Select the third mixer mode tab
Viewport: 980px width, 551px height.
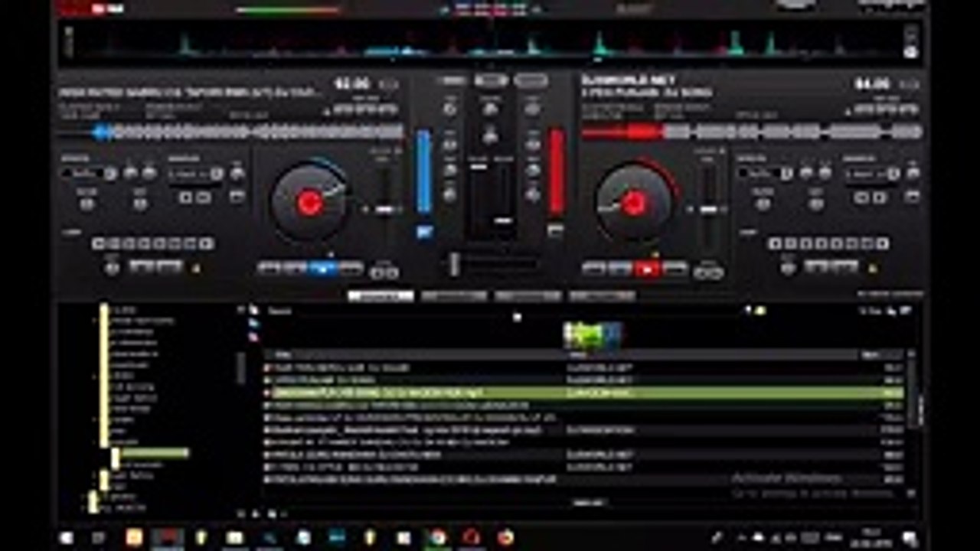pos(531,80)
